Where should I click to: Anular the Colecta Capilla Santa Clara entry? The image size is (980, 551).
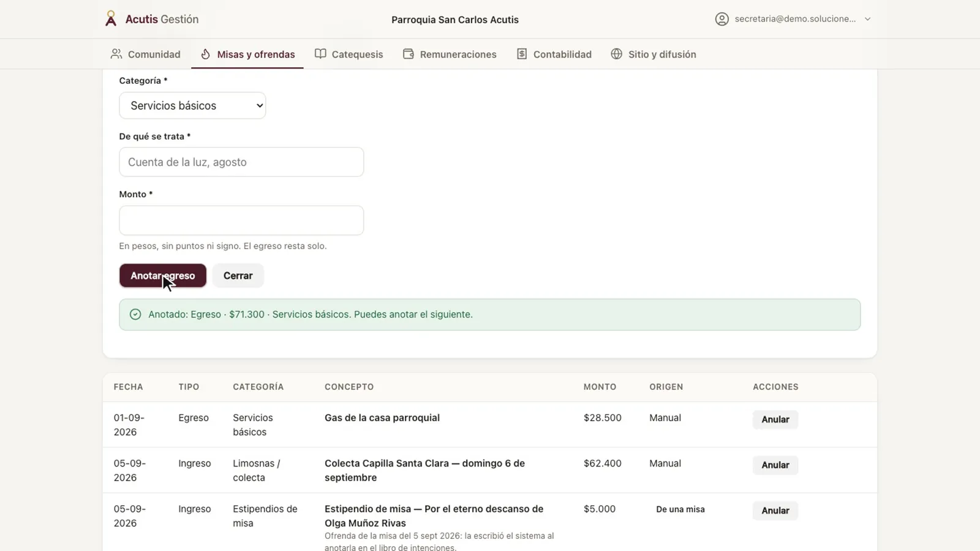pyautogui.click(x=775, y=465)
